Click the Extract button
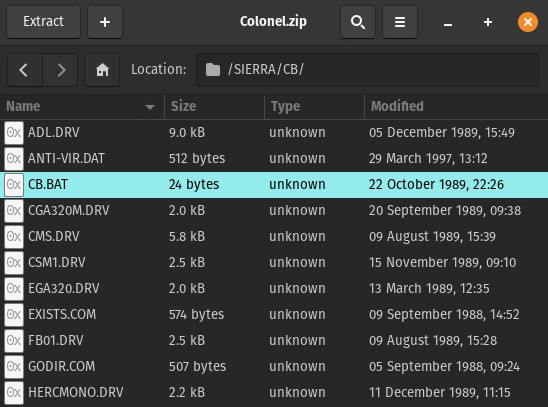 43,22
